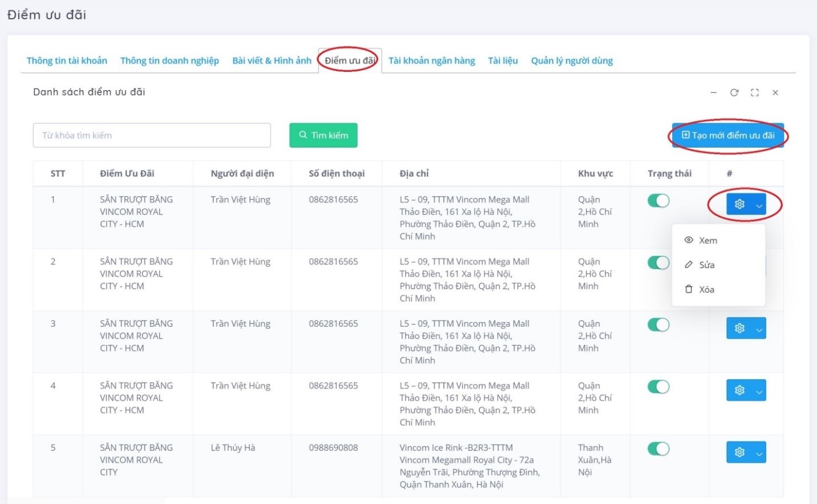
Task: Click the gear icon in row 5
Action: pyautogui.click(x=739, y=452)
